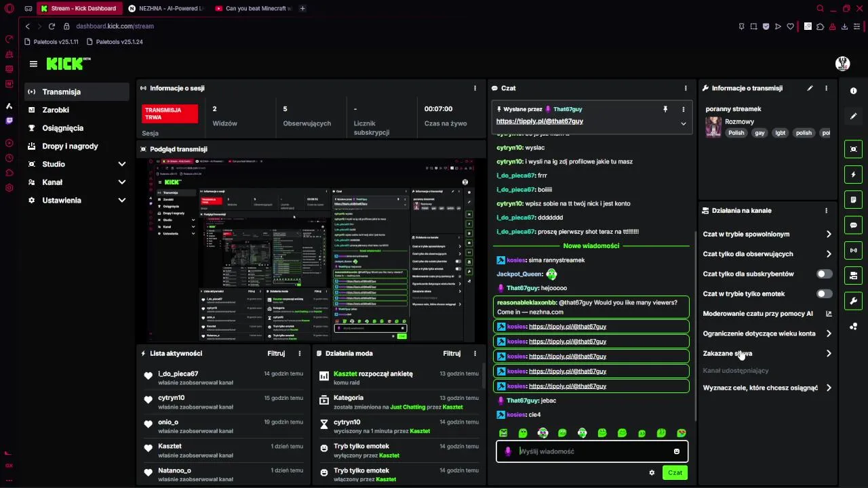This screenshot has height=488, width=868.
Task: Open three-dot menu of Informacje o transmisji
Action: [x=826, y=88]
